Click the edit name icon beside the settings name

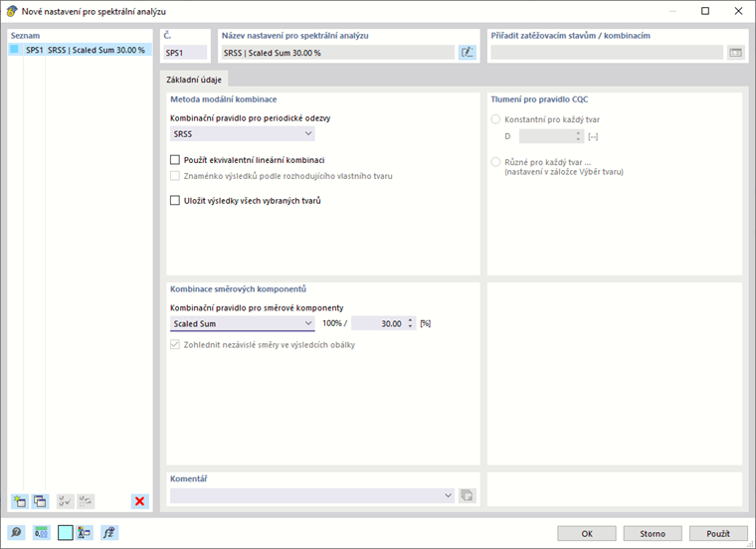[x=467, y=53]
